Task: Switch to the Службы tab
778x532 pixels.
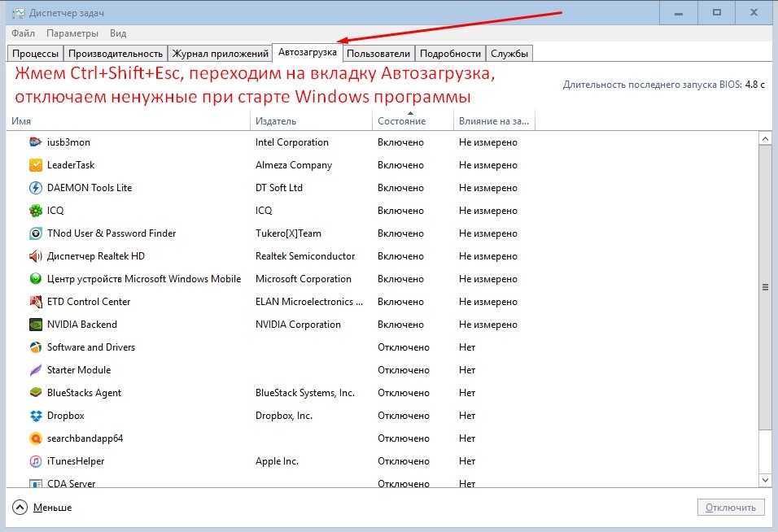Action: coord(509,54)
